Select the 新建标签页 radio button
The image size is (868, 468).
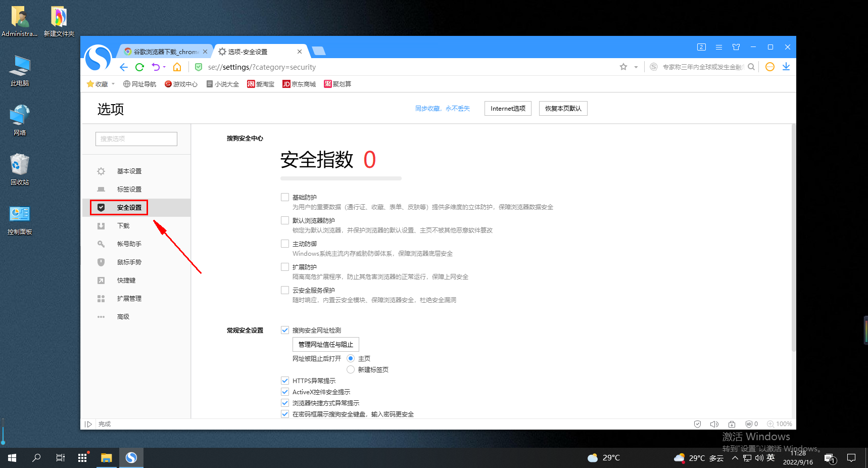351,369
